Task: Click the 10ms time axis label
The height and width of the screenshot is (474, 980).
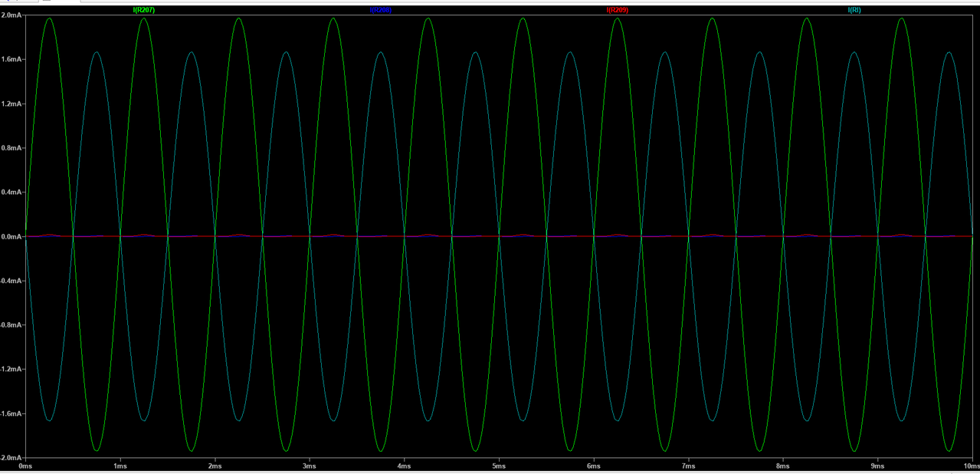Action: coord(971,466)
